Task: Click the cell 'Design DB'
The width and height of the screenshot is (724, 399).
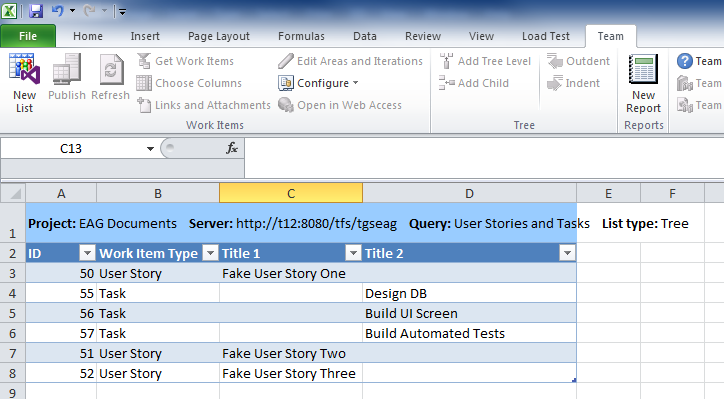Action: [469, 293]
